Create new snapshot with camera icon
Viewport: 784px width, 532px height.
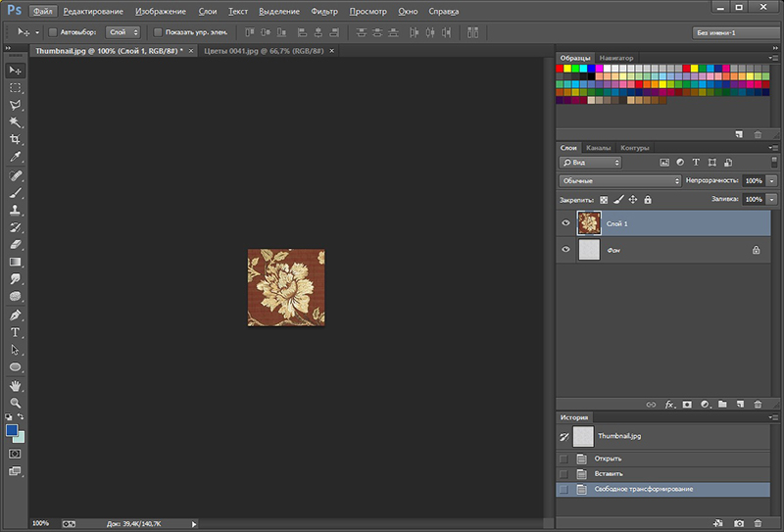(739, 524)
